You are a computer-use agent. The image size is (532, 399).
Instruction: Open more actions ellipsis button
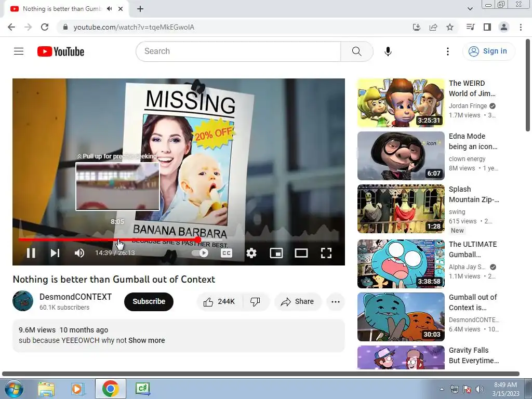[x=336, y=302]
